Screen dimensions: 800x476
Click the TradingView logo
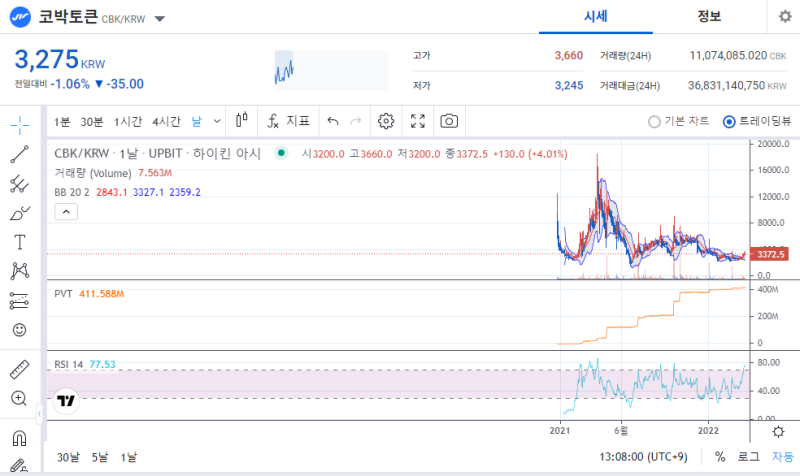click(x=66, y=400)
